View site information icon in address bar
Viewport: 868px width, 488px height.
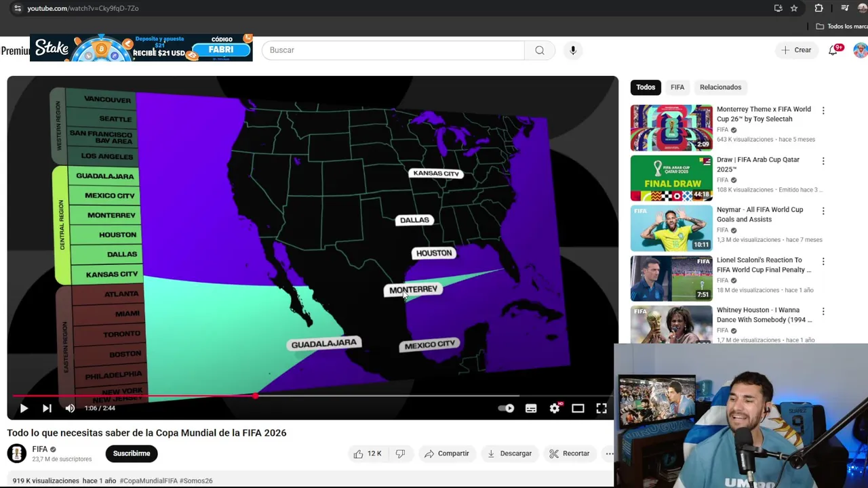click(17, 8)
